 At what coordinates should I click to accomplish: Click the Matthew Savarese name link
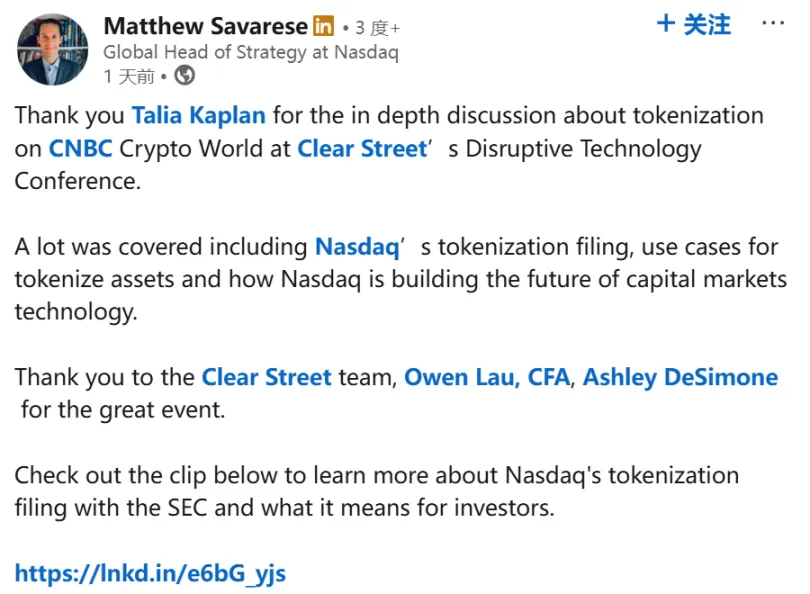click(x=205, y=26)
